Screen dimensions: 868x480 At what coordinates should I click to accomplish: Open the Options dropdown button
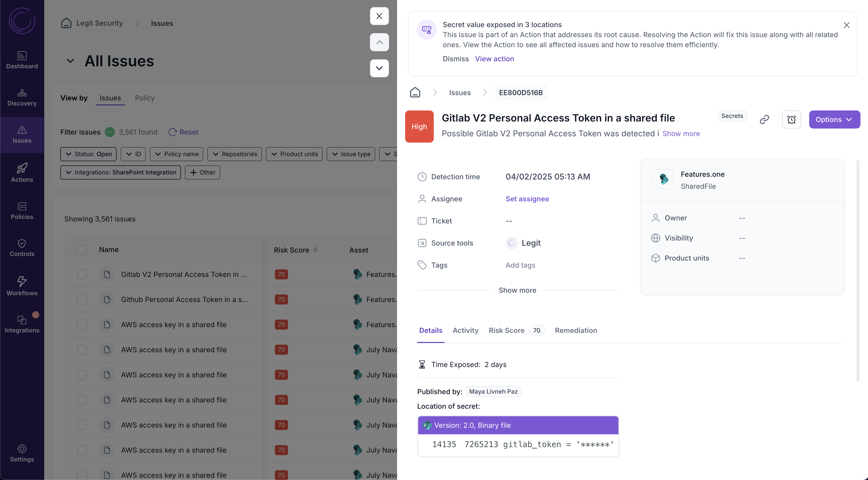pos(834,119)
